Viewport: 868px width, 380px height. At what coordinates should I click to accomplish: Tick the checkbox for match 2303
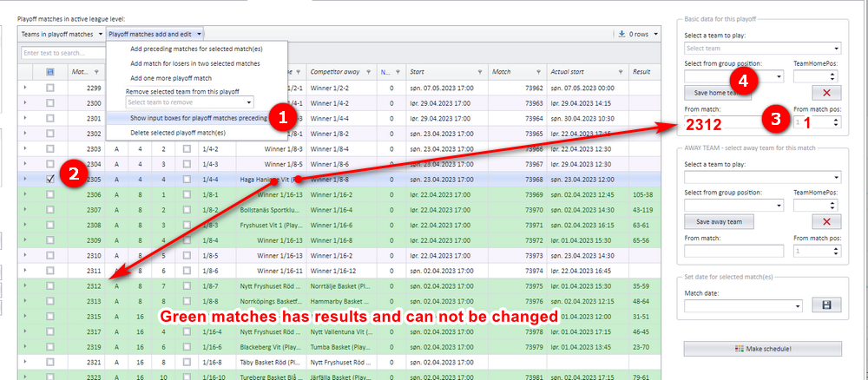(49, 149)
